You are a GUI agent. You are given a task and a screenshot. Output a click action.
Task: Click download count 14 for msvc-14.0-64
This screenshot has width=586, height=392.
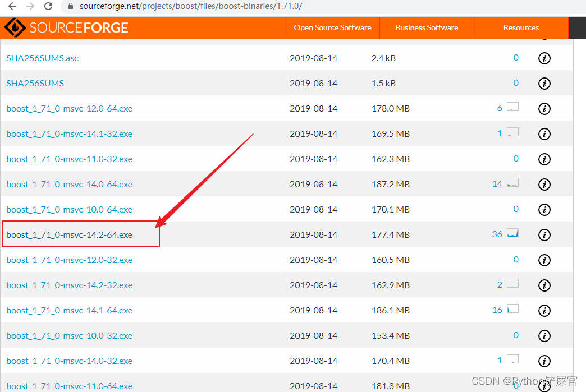(x=497, y=184)
